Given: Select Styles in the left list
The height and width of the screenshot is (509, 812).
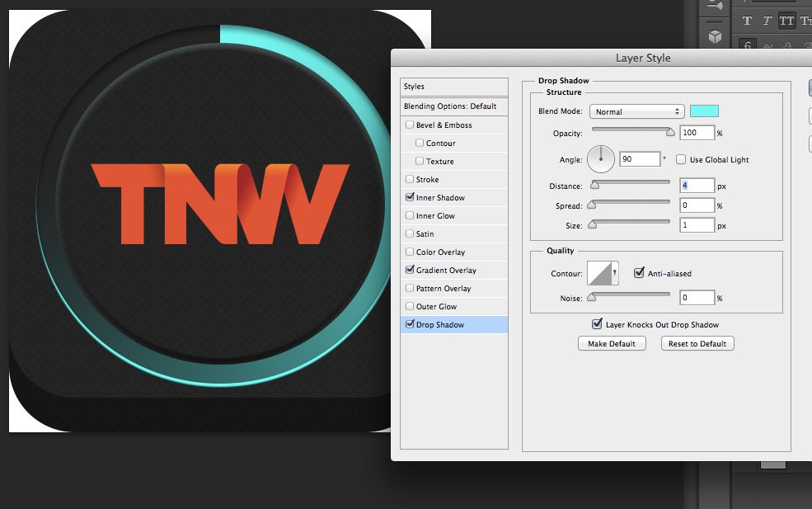Looking at the screenshot, I should (x=454, y=87).
